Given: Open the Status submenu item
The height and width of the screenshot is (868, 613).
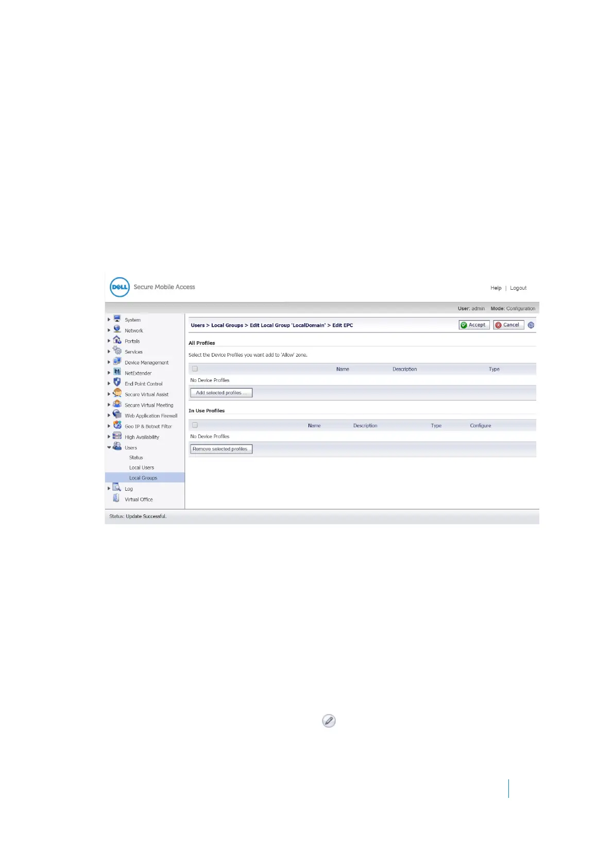Looking at the screenshot, I should [x=136, y=457].
